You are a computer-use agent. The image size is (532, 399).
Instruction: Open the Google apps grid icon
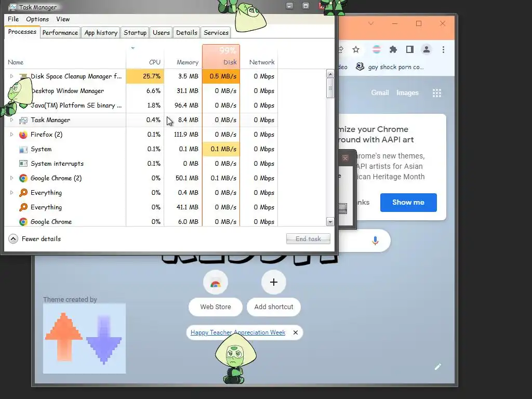(x=436, y=93)
